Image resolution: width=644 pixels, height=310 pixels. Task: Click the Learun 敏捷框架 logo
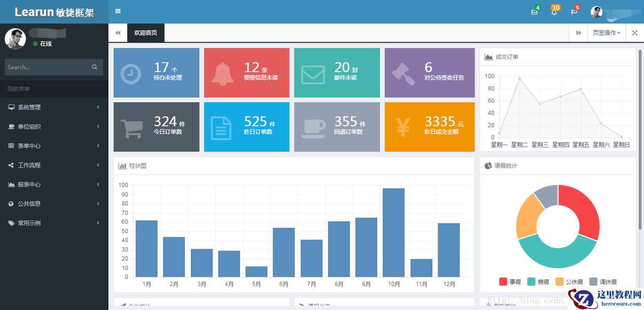54,12
